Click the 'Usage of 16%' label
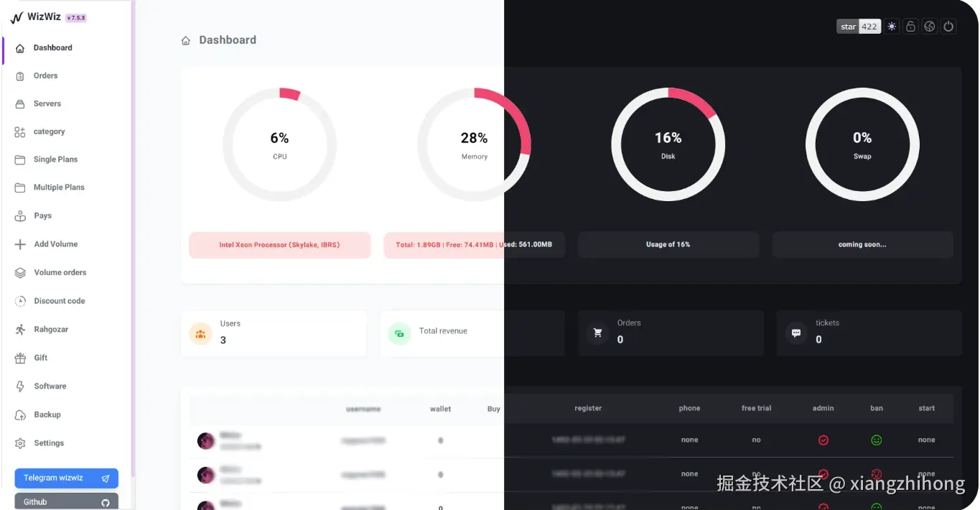This screenshot has width=980, height=510. [x=668, y=245]
